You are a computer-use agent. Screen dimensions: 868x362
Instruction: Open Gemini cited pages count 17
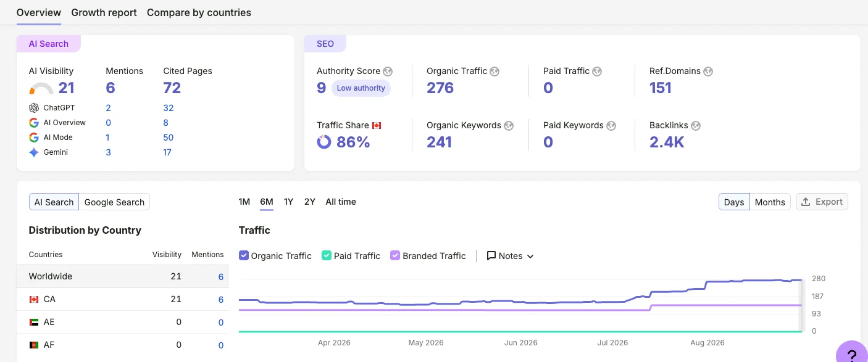167,152
